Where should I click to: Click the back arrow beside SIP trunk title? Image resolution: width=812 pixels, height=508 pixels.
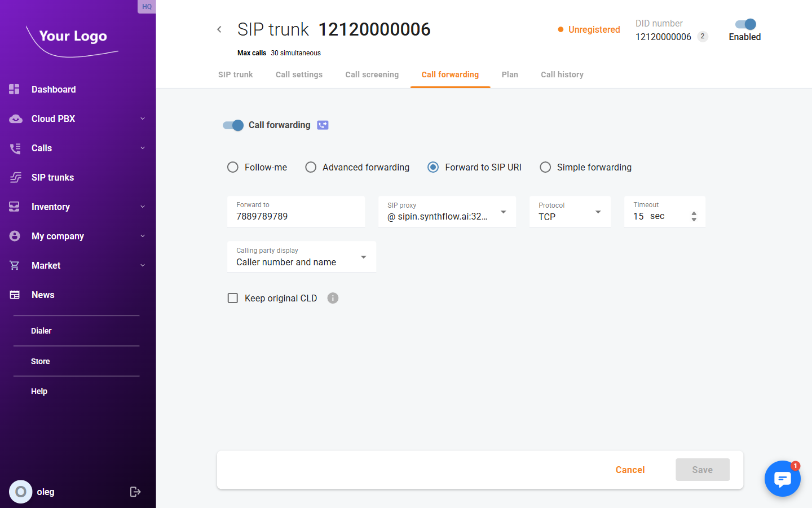(219, 29)
